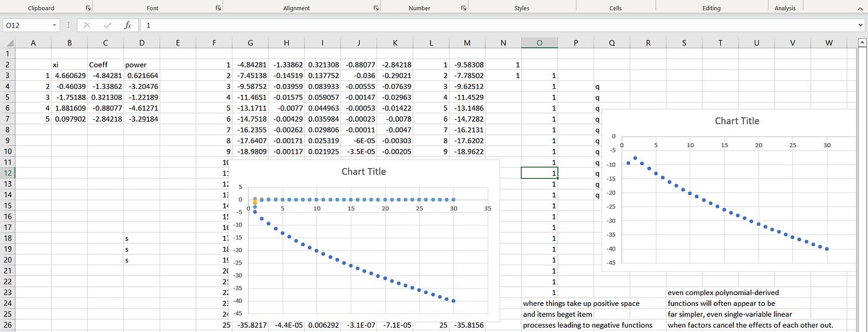Select the cell containing -16.2131
Image resolution: width=868 pixels, height=332 pixels.
467,130
